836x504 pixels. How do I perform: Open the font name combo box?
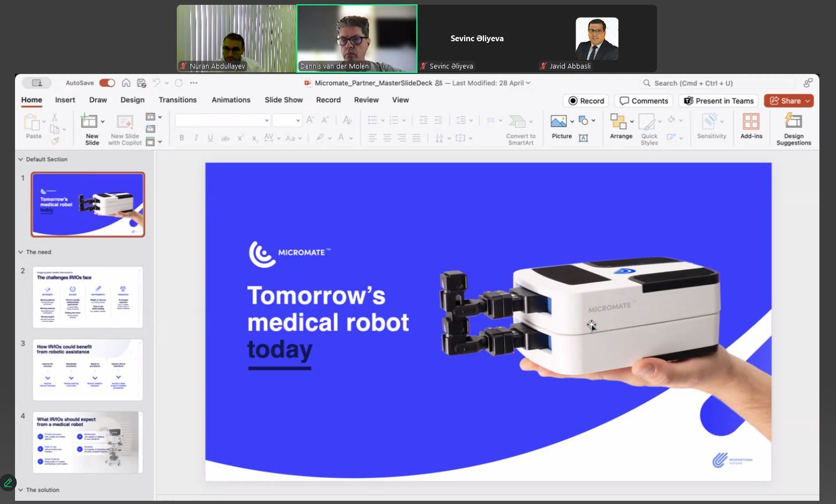click(x=222, y=121)
